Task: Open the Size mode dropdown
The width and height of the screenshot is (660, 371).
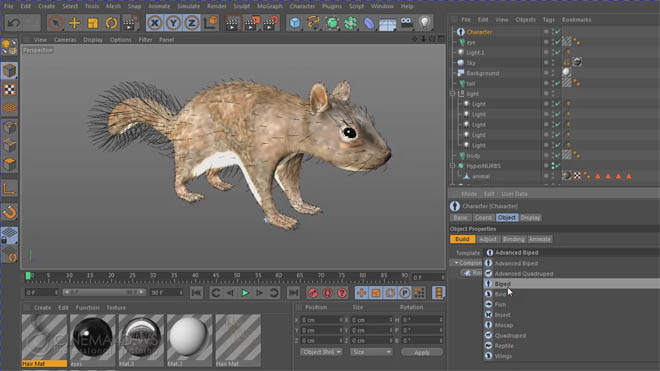Action: coord(371,352)
